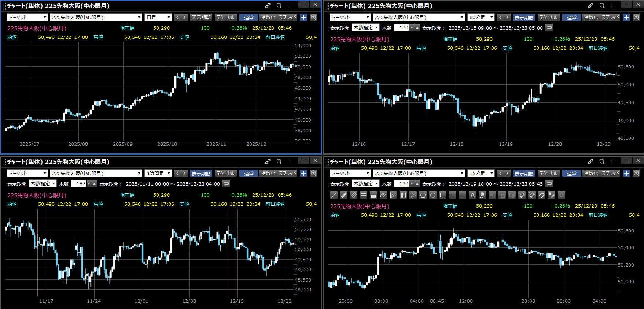The height and width of the screenshot is (309, 644).
Task: Click テクニカル button in the 15-minute chart
Action: (548, 173)
